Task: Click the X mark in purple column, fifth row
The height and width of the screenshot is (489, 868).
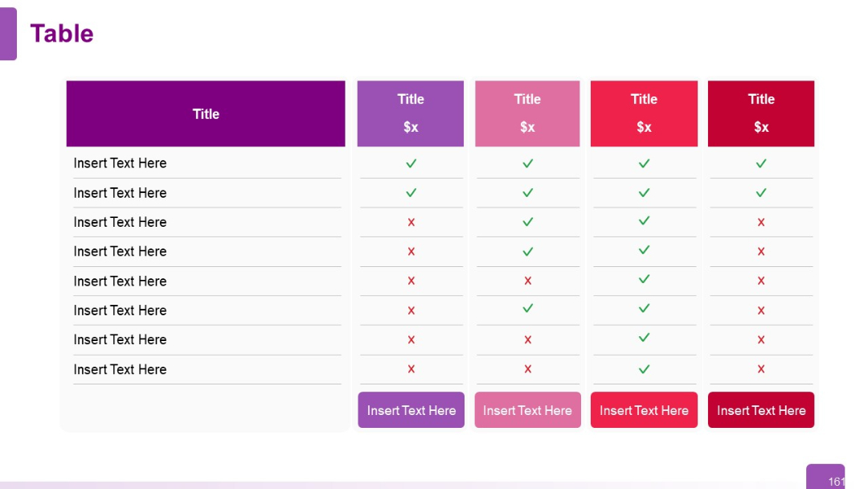Action: pos(411,281)
